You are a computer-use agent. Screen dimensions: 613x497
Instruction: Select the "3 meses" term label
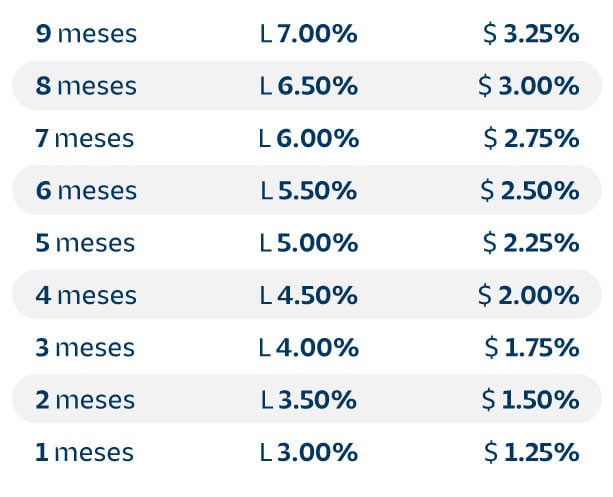[85, 348]
